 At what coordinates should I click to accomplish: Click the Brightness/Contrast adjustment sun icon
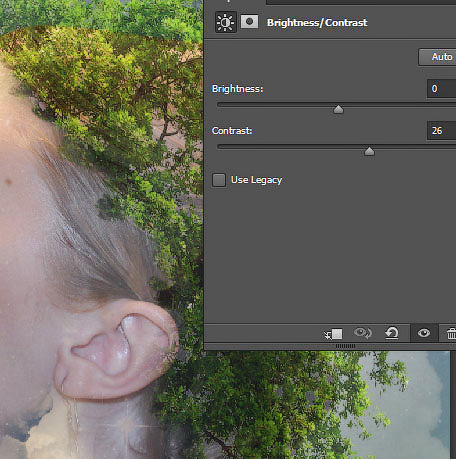pyautogui.click(x=226, y=22)
